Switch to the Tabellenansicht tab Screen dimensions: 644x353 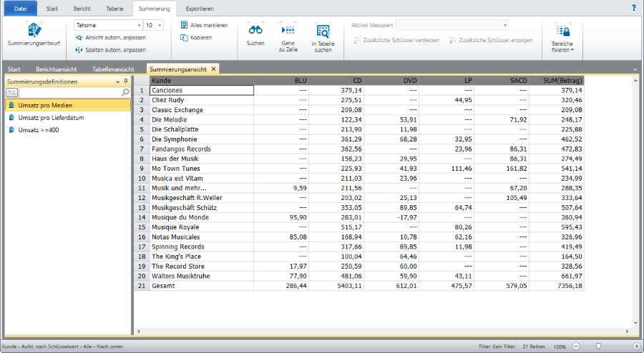113,69
